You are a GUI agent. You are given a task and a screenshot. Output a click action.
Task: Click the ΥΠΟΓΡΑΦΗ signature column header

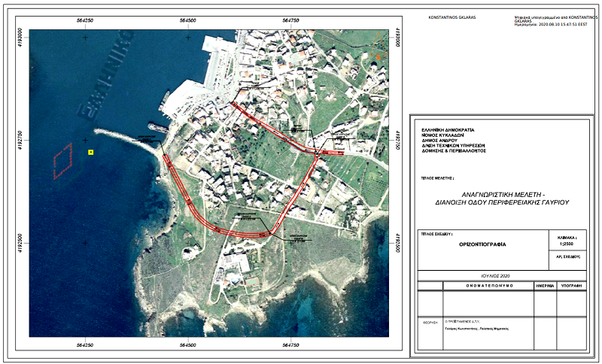coord(571,286)
